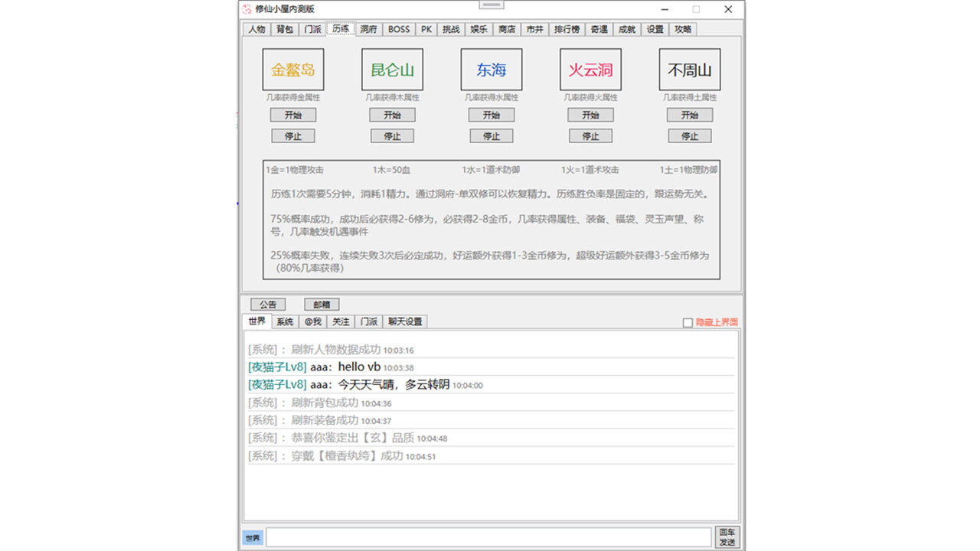Open the 公告 announcements panel
The image size is (980, 551).
point(267,304)
